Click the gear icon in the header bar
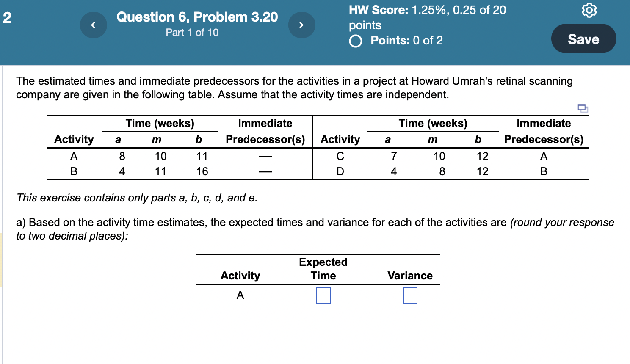 590,11
